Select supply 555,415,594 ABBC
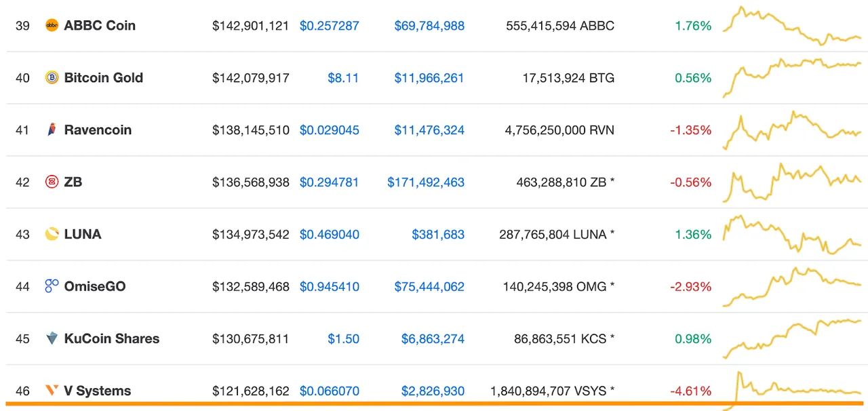This screenshot has height=411, width=868. click(x=560, y=26)
